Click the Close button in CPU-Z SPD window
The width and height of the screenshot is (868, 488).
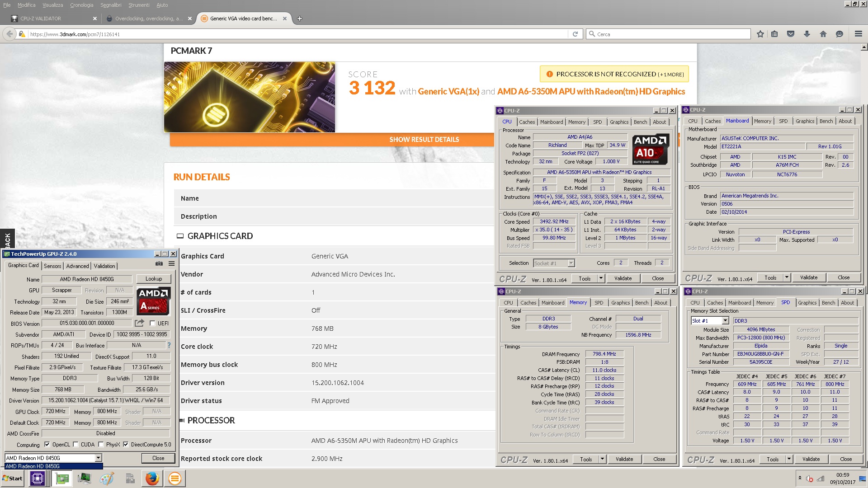click(846, 459)
